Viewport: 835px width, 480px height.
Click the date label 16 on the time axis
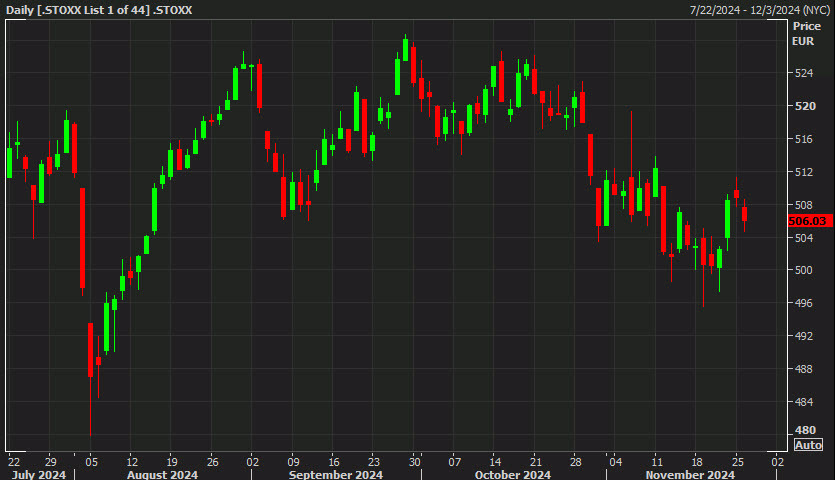[x=334, y=462]
